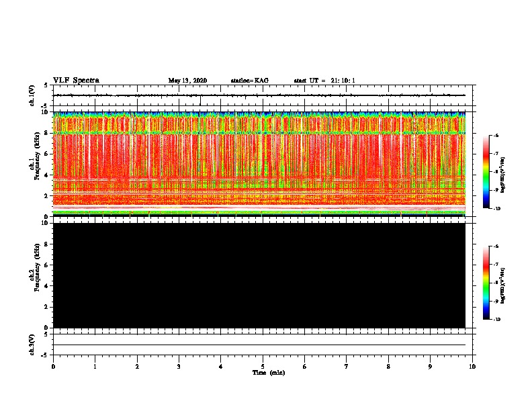Click the ch.1 color scale bar

486,172
